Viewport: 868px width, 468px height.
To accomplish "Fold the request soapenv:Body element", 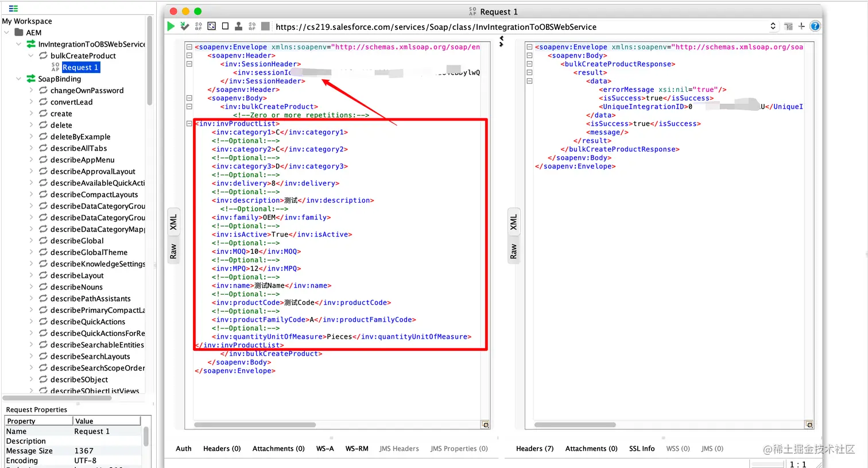I will point(189,98).
